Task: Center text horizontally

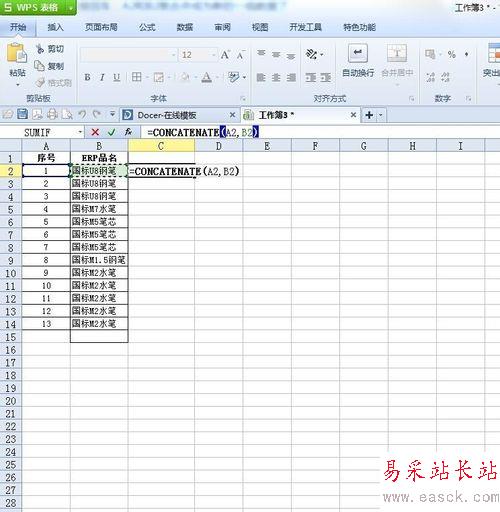Action: tap(276, 78)
